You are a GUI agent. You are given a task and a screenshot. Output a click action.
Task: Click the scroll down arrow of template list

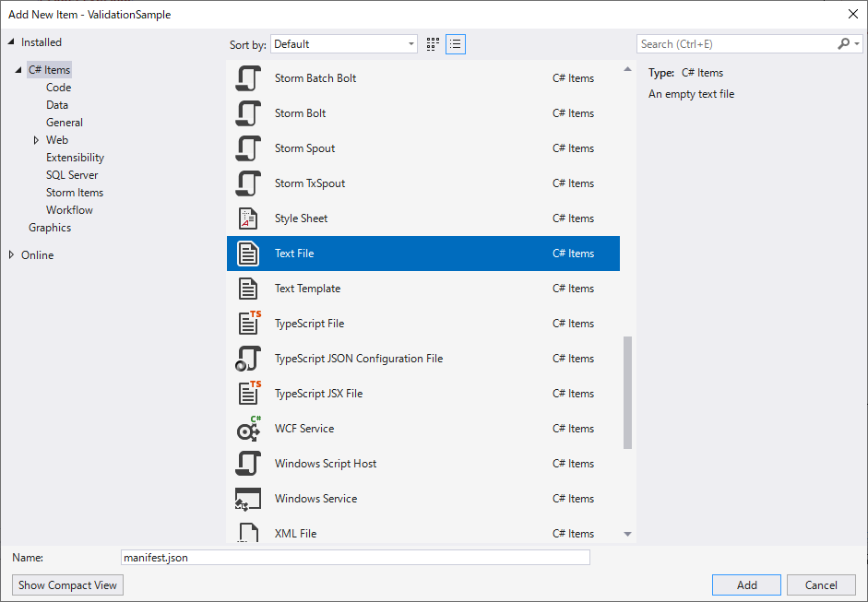[628, 534]
